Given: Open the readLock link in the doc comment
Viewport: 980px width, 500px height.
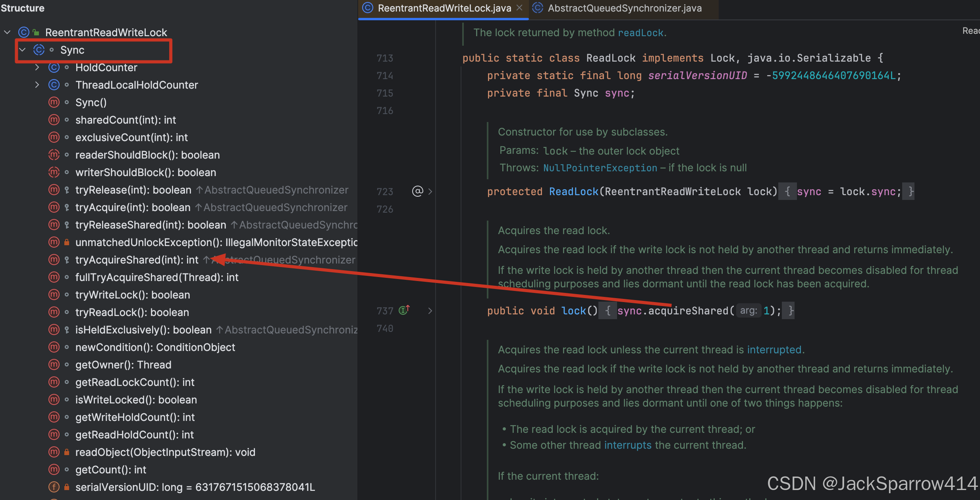Looking at the screenshot, I should [640, 33].
